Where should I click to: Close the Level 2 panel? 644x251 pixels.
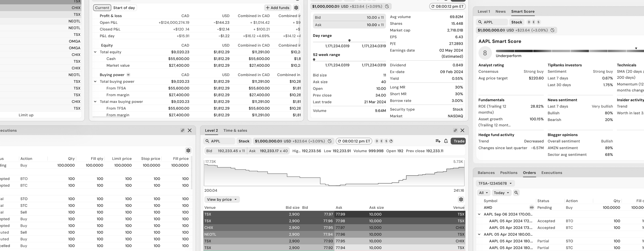coord(462,130)
